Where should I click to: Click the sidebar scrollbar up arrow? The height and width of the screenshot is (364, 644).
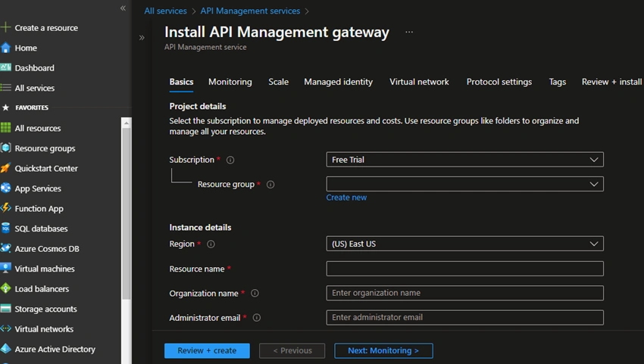click(127, 123)
